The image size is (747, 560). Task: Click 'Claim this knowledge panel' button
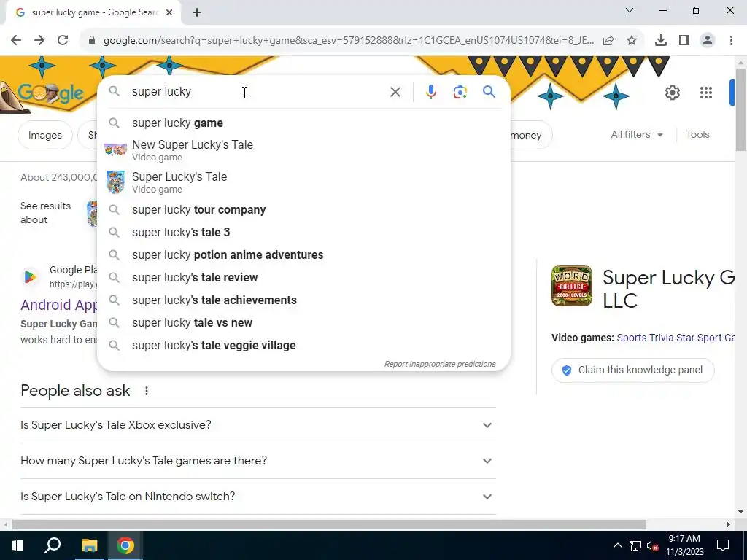[x=632, y=370]
